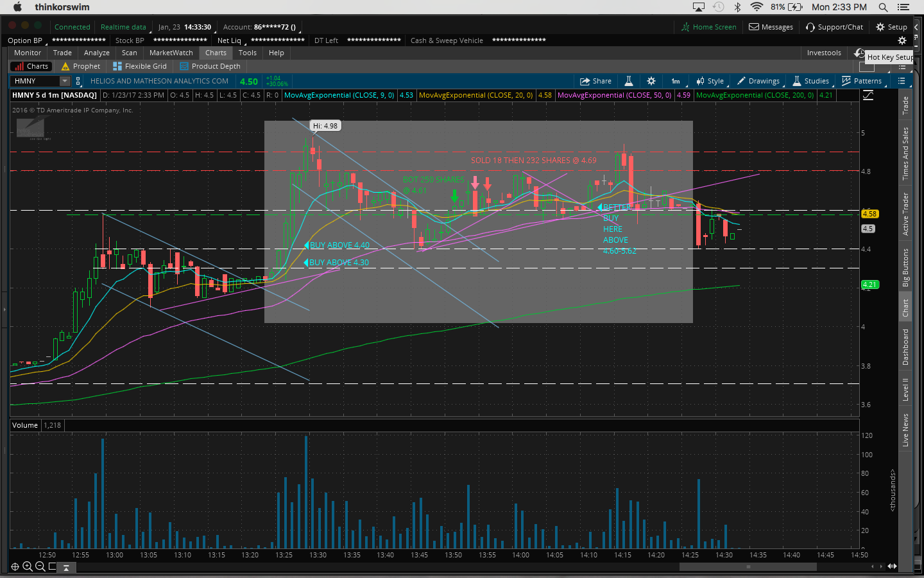Image resolution: width=924 pixels, height=578 pixels.
Task: Click the Connected status label
Action: (x=73, y=27)
